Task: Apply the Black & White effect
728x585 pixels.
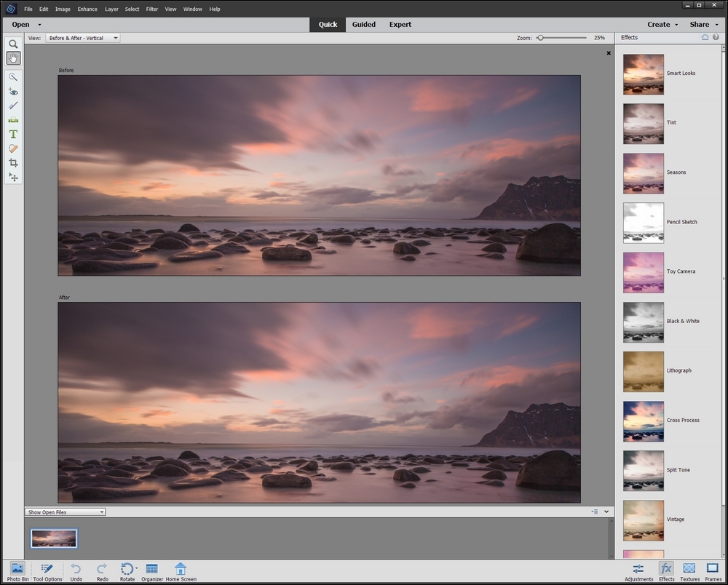Action: (x=644, y=322)
